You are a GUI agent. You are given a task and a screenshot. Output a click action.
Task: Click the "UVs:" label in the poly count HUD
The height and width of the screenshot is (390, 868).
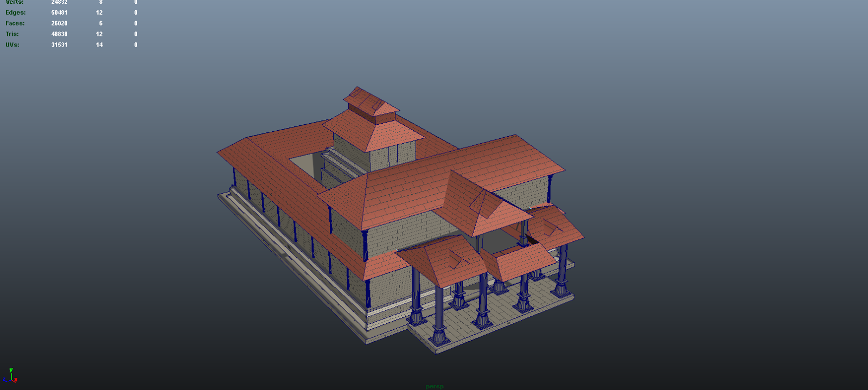tap(12, 45)
